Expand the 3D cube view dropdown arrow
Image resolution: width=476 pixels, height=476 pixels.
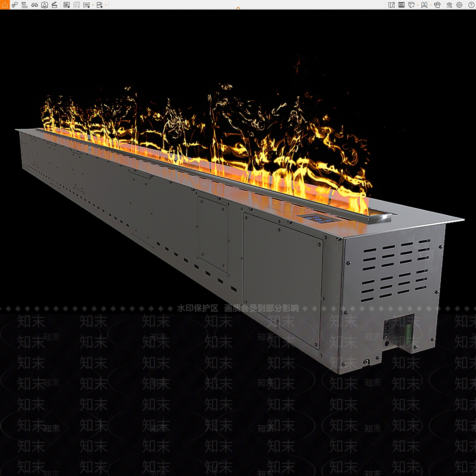(418, 5)
